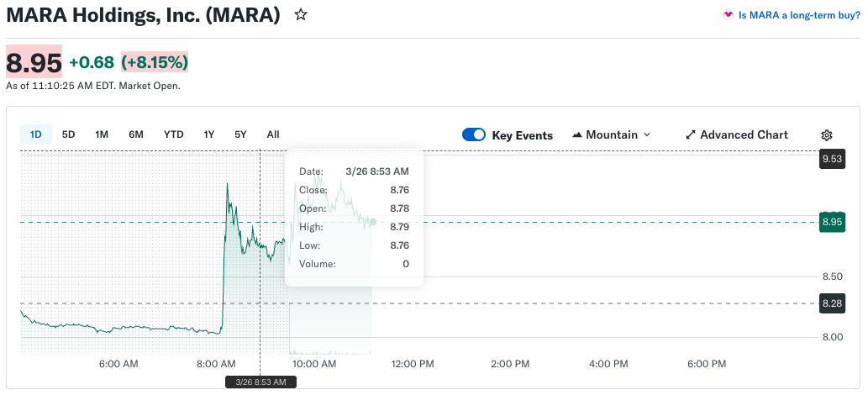868x395 pixels.
Task: Click the MARA Holdings, Inc. (MARA) title
Action: click(x=144, y=15)
